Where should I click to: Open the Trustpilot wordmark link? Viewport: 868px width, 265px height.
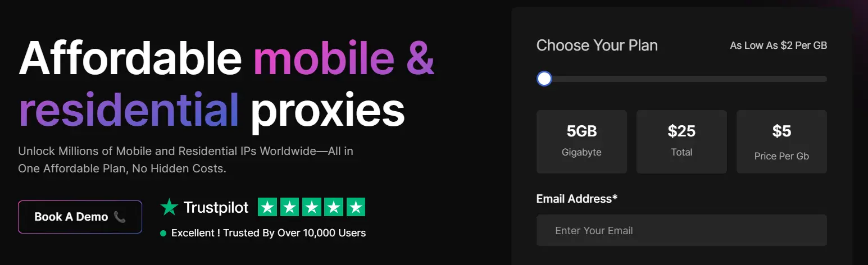(216, 208)
